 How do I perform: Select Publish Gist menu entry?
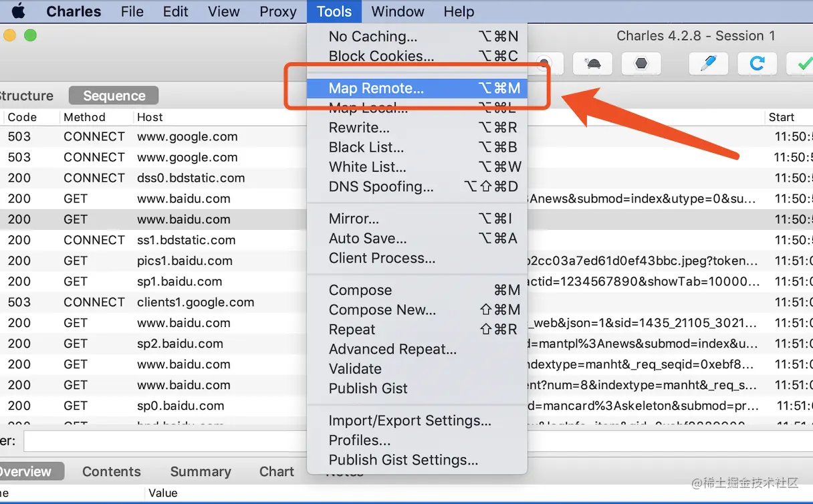pyautogui.click(x=417, y=388)
